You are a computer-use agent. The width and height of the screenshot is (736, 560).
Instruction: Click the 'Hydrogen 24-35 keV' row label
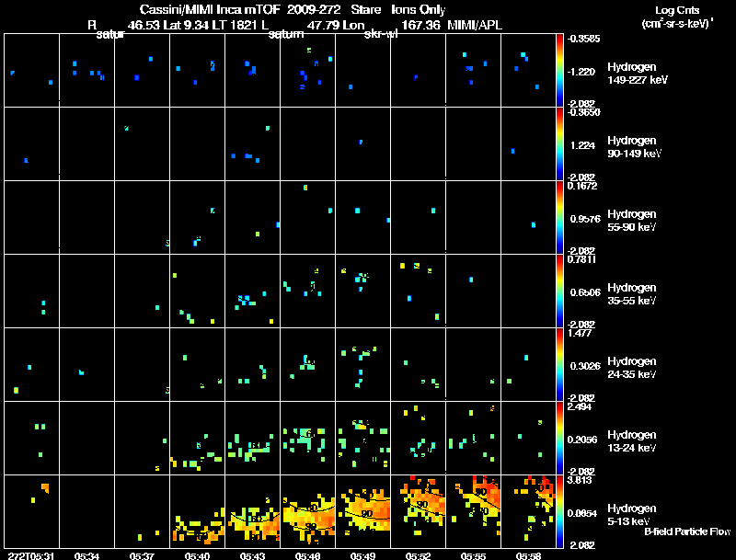pos(632,368)
